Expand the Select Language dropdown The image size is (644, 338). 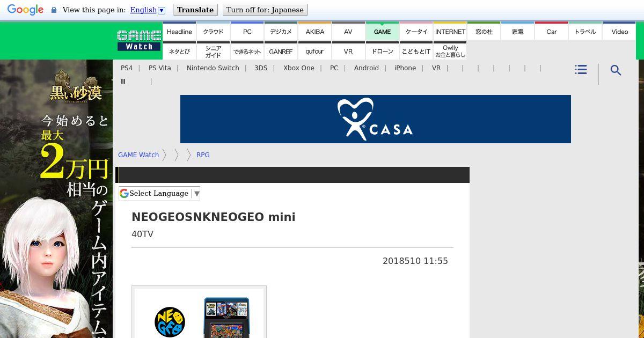tap(159, 193)
